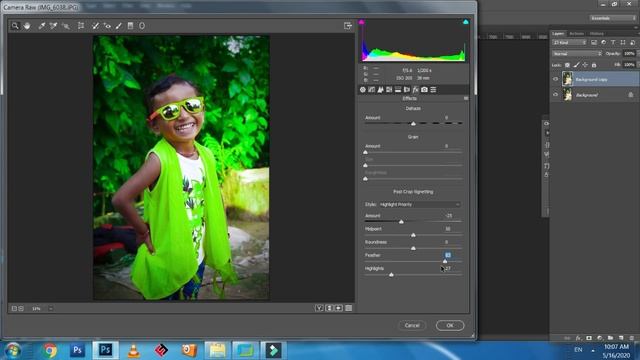
Task: Hide the Background layer
Action: [x=555, y=95]
